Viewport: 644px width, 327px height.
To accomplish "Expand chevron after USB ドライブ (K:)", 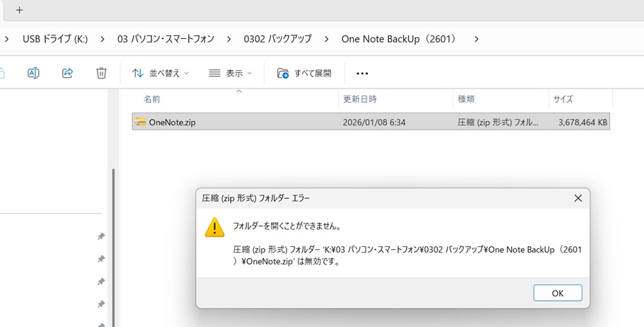I will tap(103, 39).
